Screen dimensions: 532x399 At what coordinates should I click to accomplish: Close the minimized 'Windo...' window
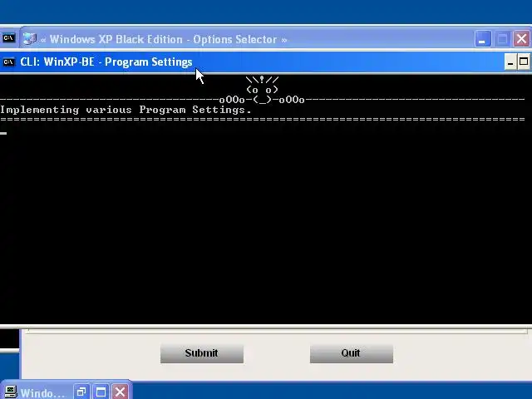coord(120,392)
